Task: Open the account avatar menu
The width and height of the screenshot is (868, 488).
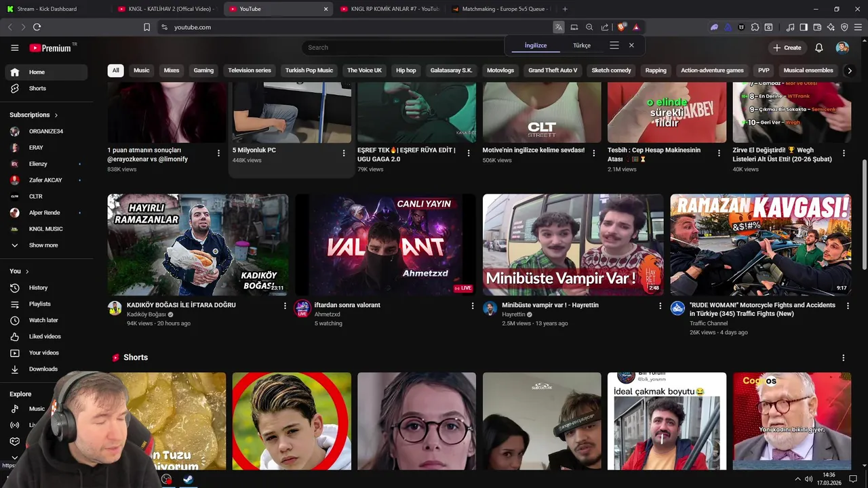Action: point(842,47)
